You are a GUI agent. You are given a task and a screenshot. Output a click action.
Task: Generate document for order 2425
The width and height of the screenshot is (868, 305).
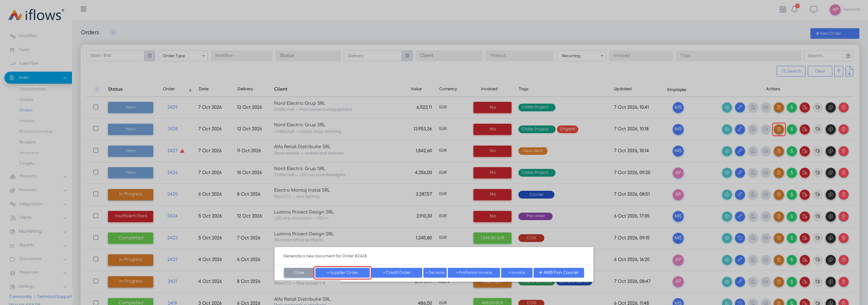(x=779, y=195)
